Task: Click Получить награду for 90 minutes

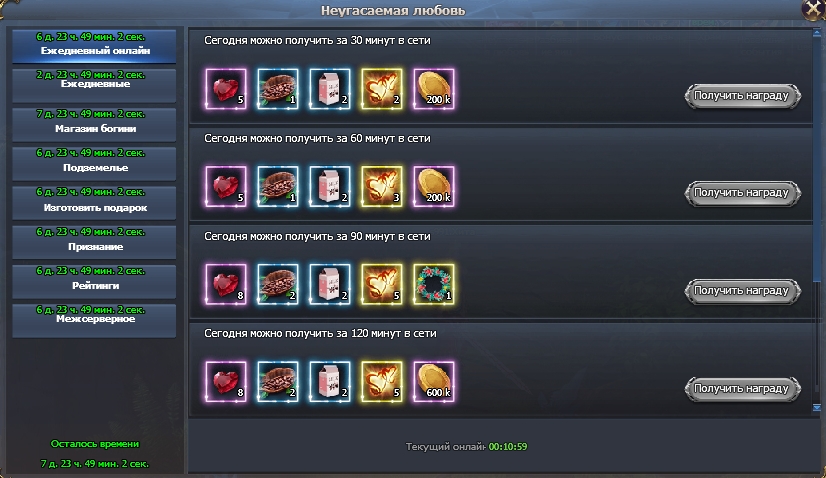Action: click(x=742, y=291)
